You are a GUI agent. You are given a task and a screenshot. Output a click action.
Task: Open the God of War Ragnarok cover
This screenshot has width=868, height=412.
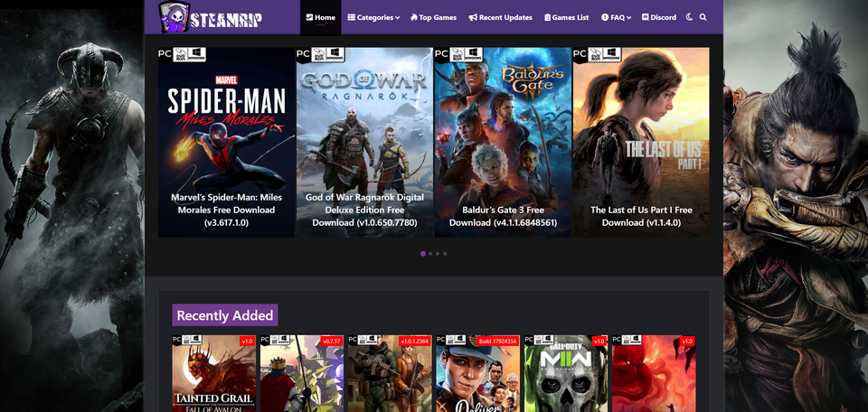pyautogui.click(x=364, y=142)
